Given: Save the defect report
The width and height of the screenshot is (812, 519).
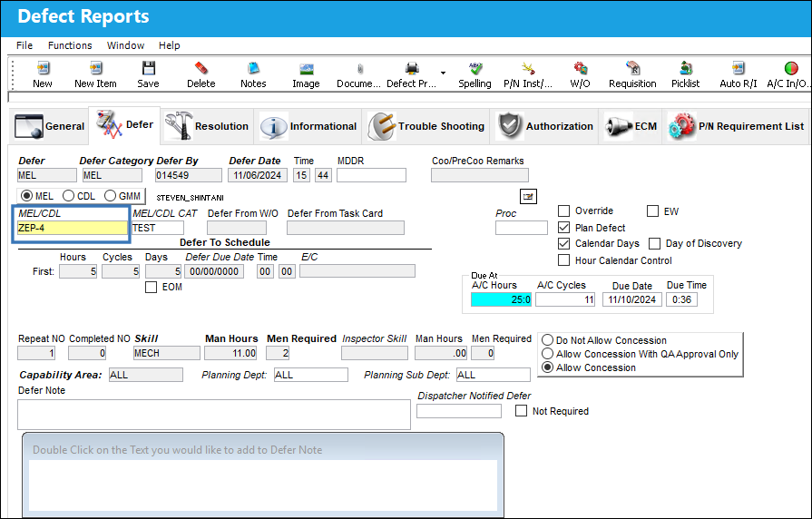Looking at the screenshot, I should pyautogui.click(x=148, y=68).
